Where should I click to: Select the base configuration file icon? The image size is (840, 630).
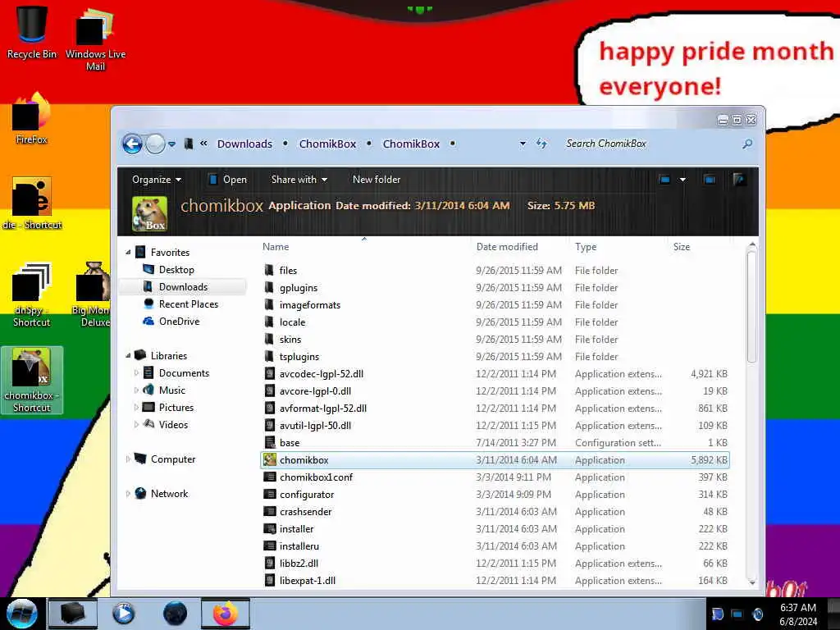click(270, 442)
